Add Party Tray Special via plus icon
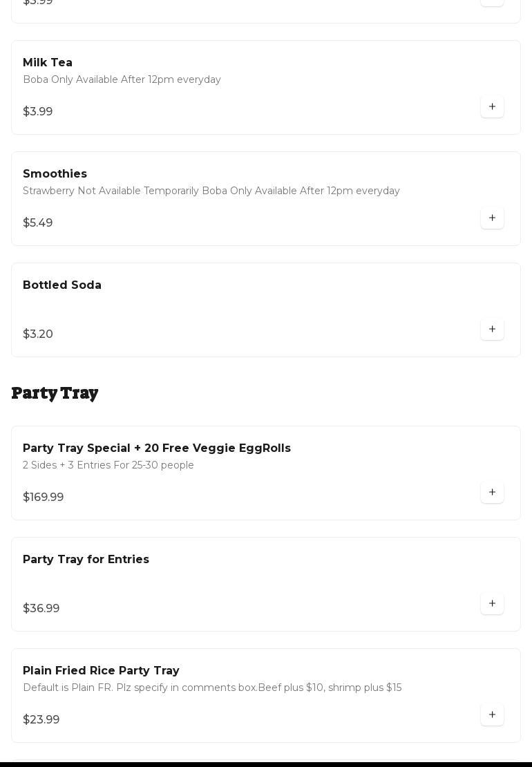The image size is (532, 767). click(x=492, y=493)
